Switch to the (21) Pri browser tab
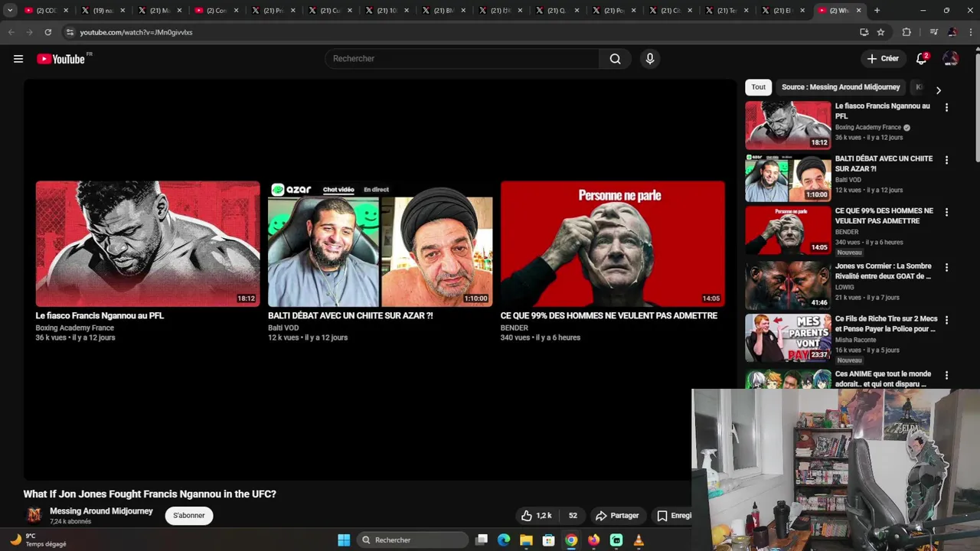The height and width of the screenshot is (551, 980). [273, 11]
